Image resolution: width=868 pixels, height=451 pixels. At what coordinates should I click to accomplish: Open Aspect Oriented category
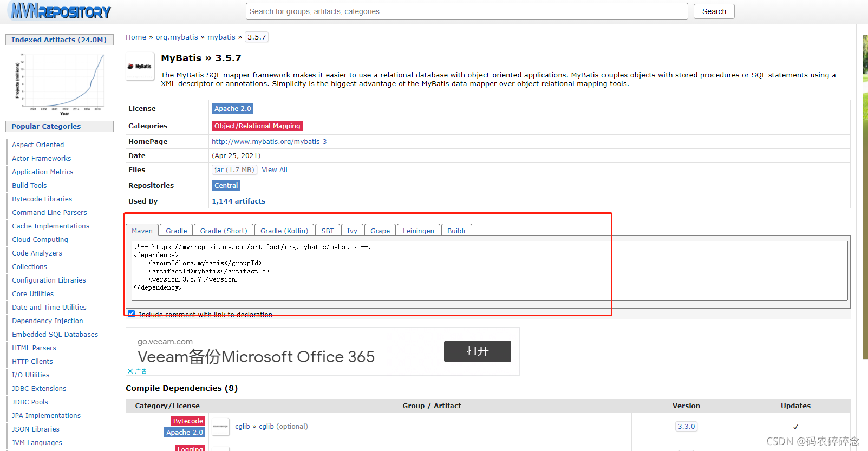point(38,145)
